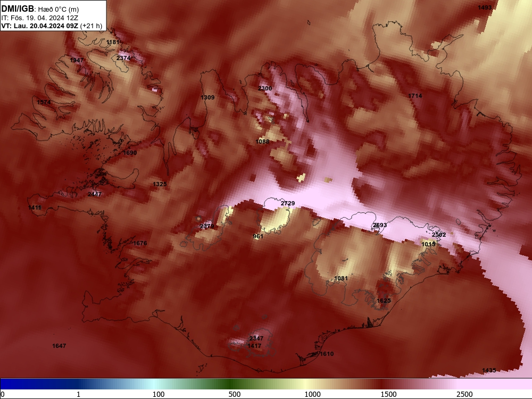Click the color scale tick label 1500
Screen dimensions: 532x399
click(388, 394)
